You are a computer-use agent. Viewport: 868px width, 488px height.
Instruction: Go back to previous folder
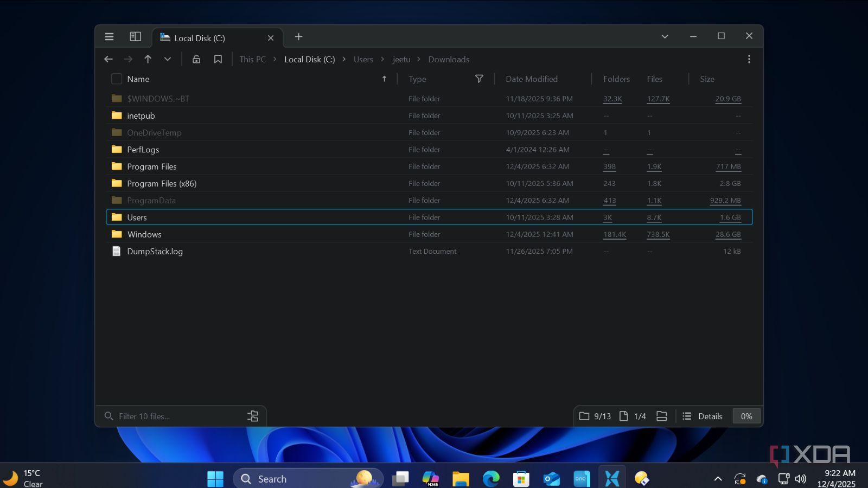(x=108, y=59)
